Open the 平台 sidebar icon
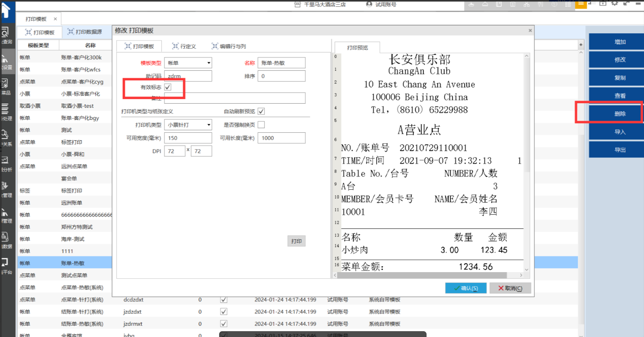The image size is (644, 337). click(6, 265)
